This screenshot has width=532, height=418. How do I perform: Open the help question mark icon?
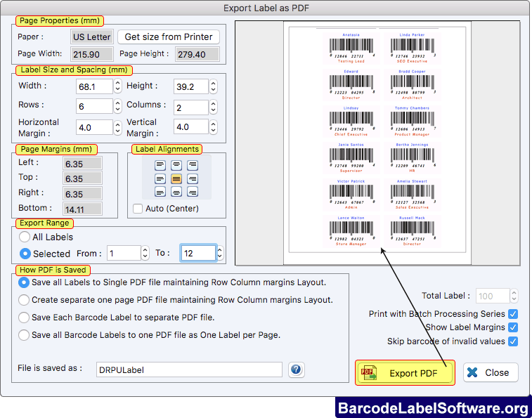[x=296, y=370]
